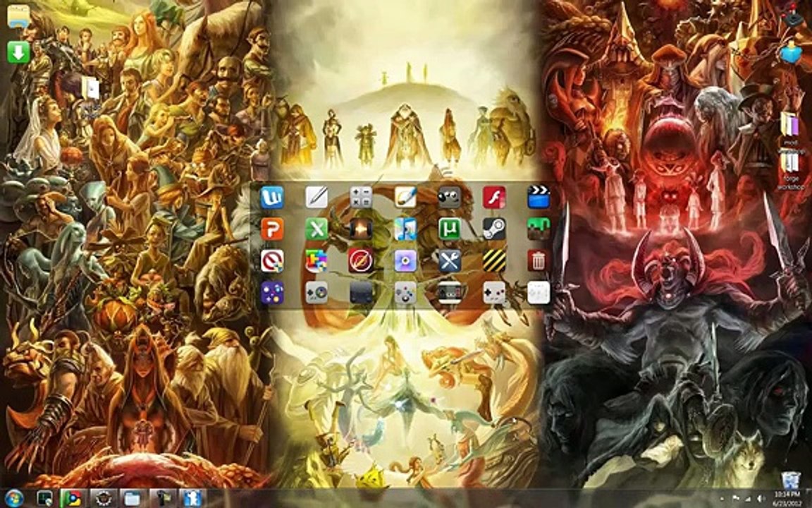Launch the gray gamepad with colored buttons icon
The image size is (812, 508).
click(x=405, y=293)
